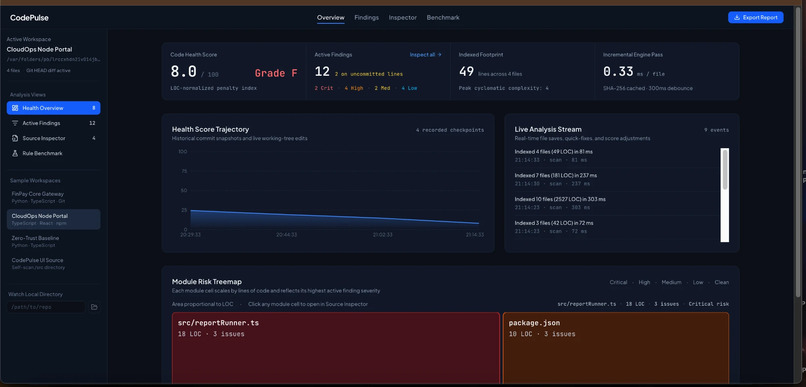
Task: Click the /path/to/repo input field
Action: 46,307
